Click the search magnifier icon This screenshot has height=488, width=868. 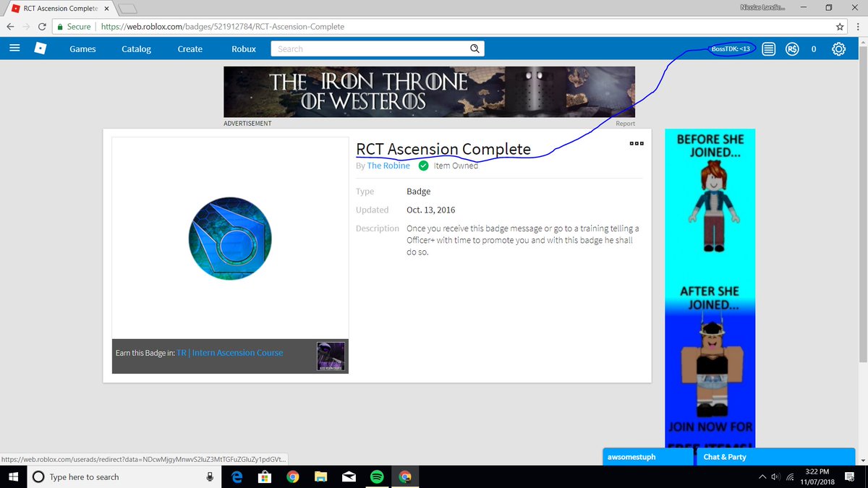475,48
